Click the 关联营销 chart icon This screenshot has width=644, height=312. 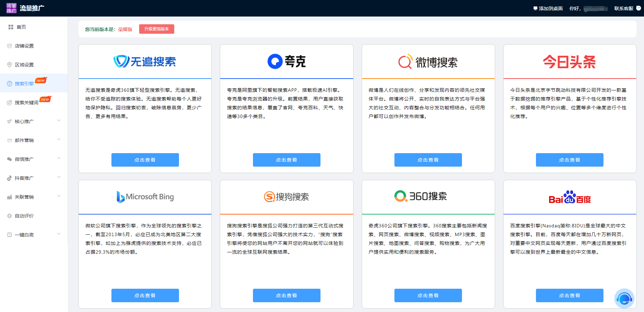[x=9, y=197]
